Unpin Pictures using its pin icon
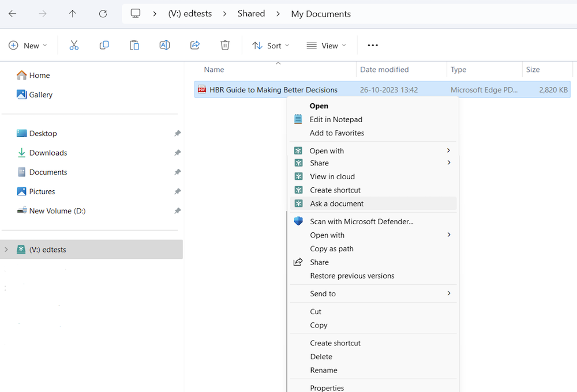Image resolution: width=577 pixels, height=392 pixels. (x=177, y=191)
